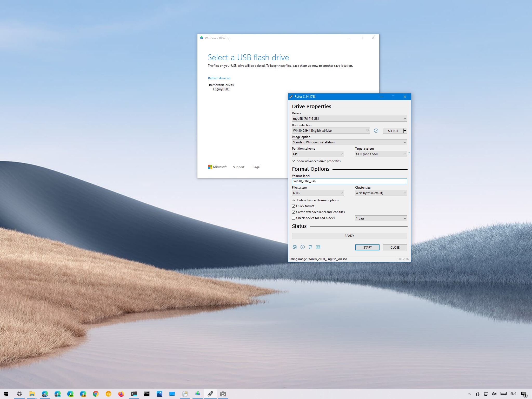Disable Create extended label and icon files
The image size is (532, 399).
click(x=293, y=212)
